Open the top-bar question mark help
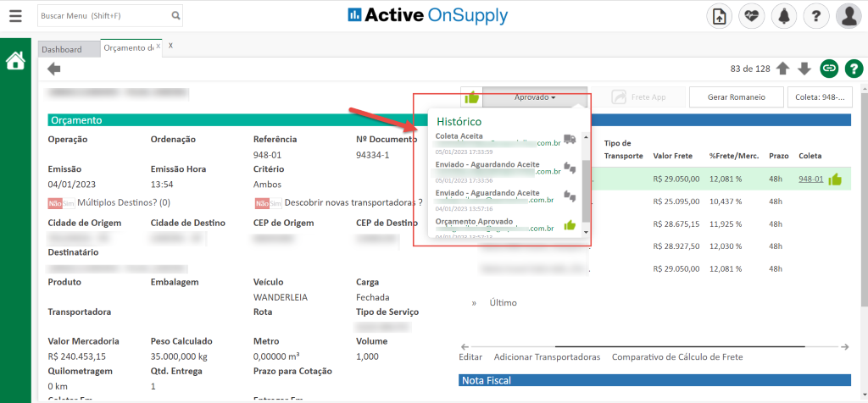Image resolution: width=868 pixels, height=403 pixels. pyautogui.click(x=816, y=17)
